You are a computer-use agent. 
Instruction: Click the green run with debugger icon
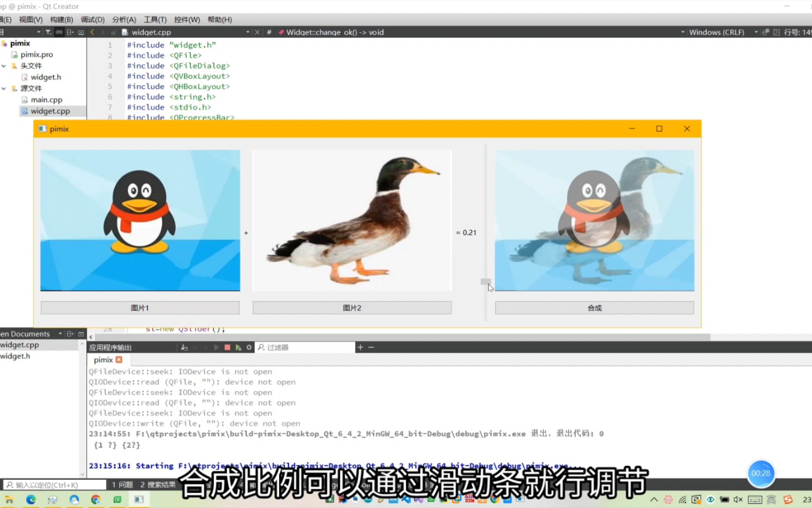click(238, 347)
